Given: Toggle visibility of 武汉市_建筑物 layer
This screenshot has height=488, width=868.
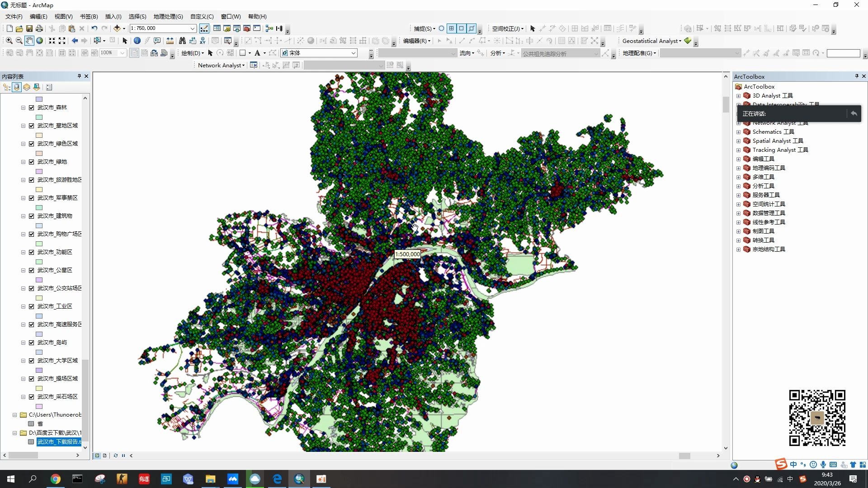Looking at the screenshot, I should (32, 216).
